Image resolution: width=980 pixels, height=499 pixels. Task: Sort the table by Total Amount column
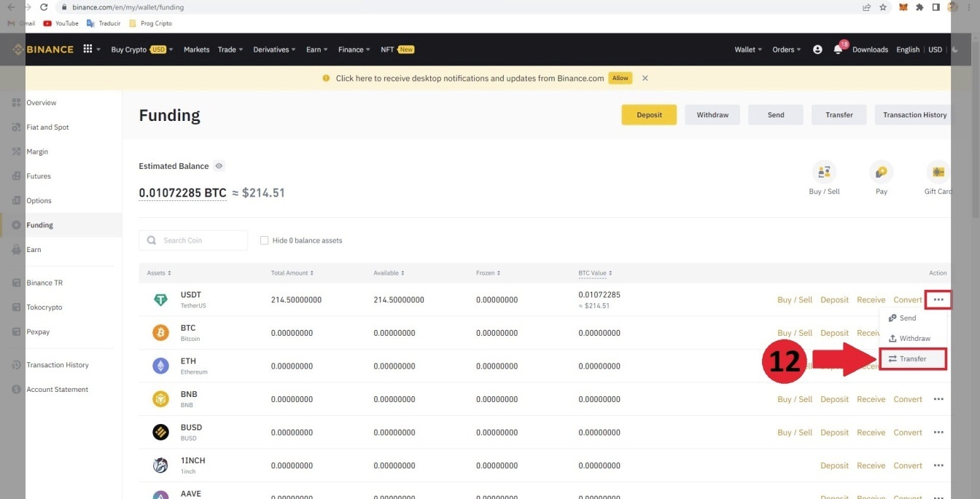pyautogui.click(x=292, y=273)
